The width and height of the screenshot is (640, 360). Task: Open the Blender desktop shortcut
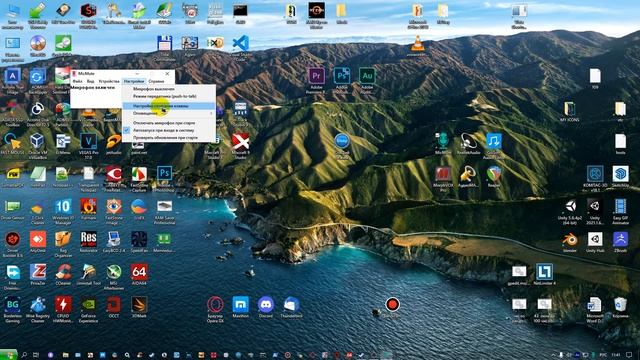(570, 240)
